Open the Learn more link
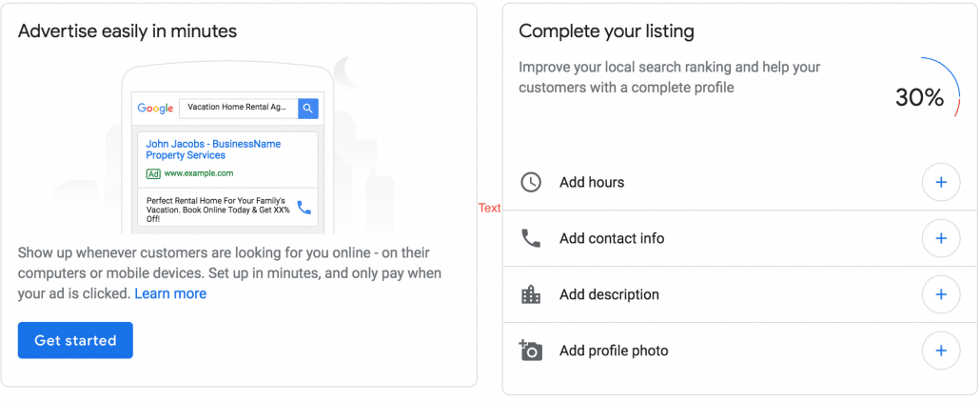The height and width of the screenshot is (402, 980). tap(170, 293)
